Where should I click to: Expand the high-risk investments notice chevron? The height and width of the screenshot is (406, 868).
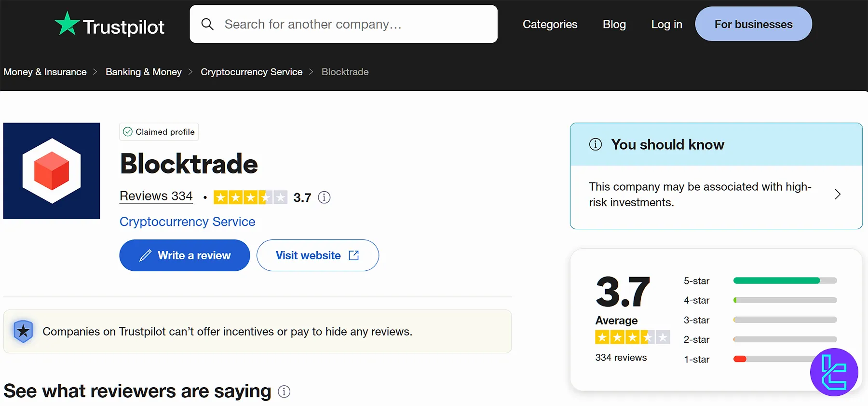tap(838, 194)
